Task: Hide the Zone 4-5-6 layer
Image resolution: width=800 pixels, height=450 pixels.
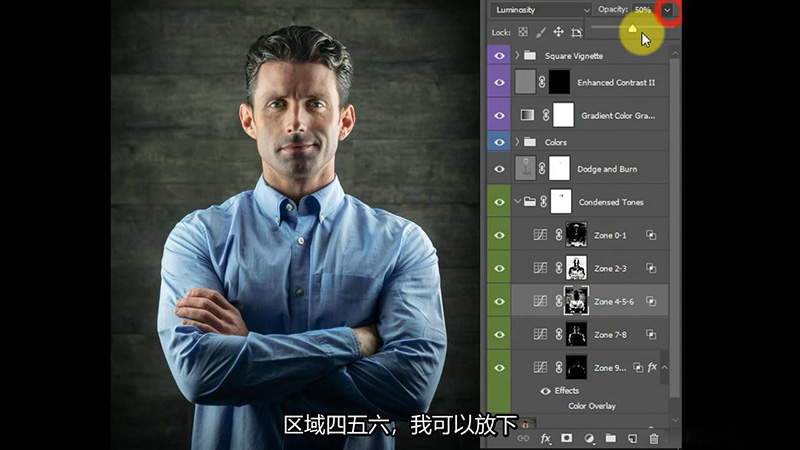Action: coord(499,302)
